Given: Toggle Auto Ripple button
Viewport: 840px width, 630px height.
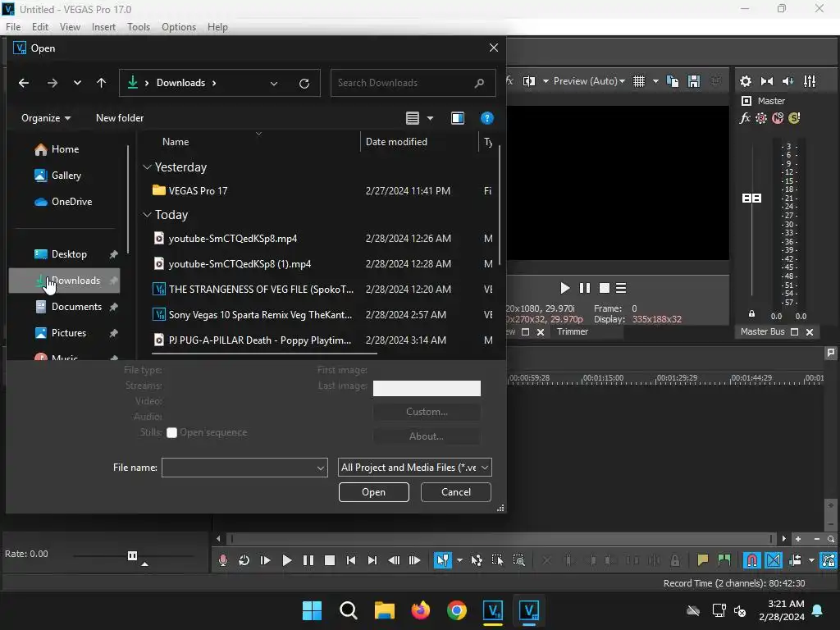Looking at the screenshot, I should pyautogui.click(x=795, y=560).
